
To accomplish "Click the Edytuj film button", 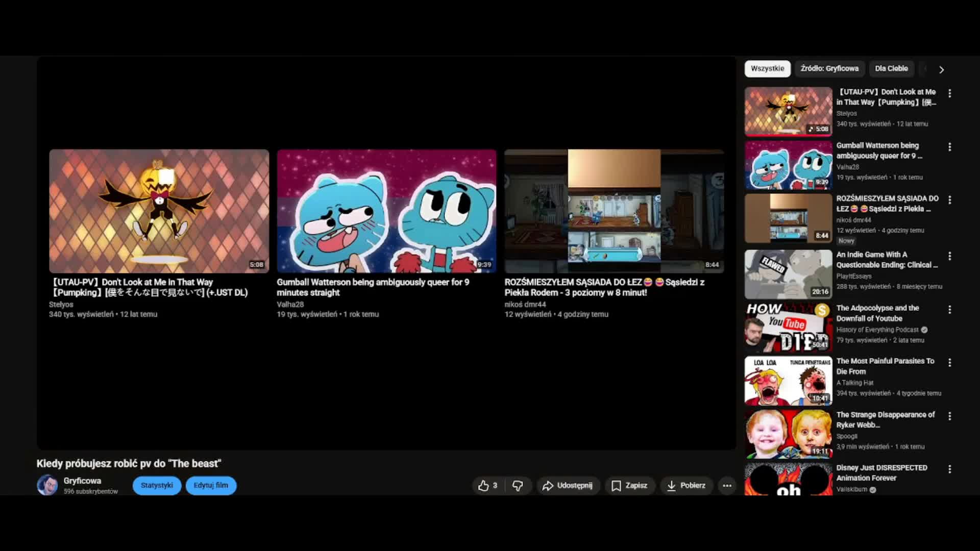I will [211, 486].
